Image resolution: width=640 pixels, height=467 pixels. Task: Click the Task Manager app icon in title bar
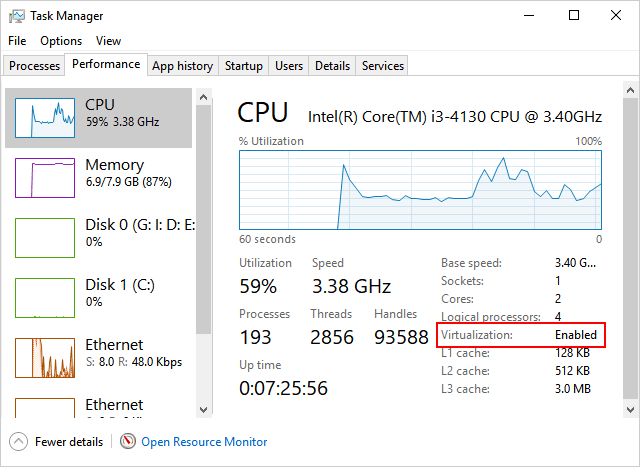(x=17, y=16)
